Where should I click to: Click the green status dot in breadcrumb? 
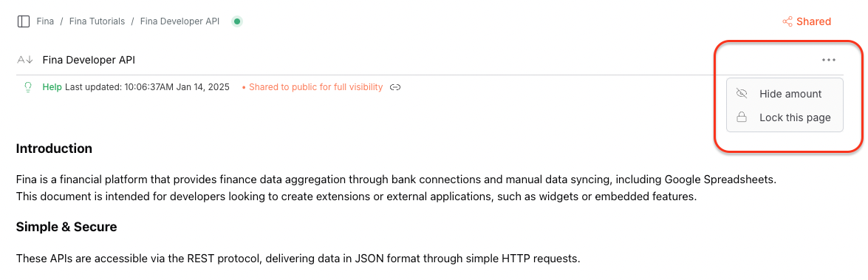[237, 21]
